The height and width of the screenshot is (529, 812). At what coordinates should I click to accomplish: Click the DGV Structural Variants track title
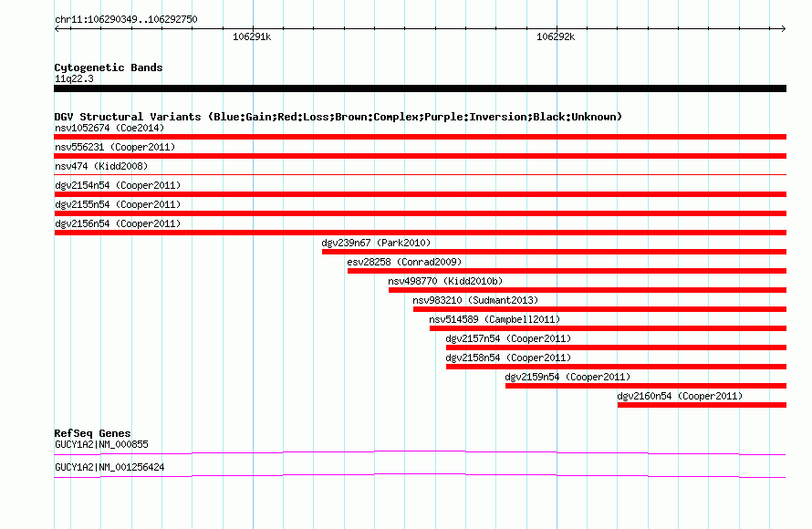coord(338,117)
